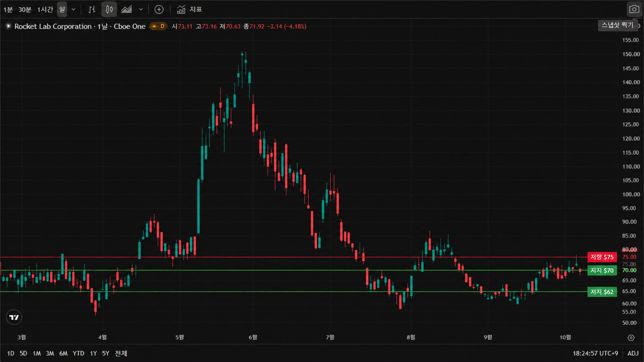The height and width of the screenshot is (362, 644).
Task: Click the 지지 $70 support label
Action: click(x=602, y=270)
